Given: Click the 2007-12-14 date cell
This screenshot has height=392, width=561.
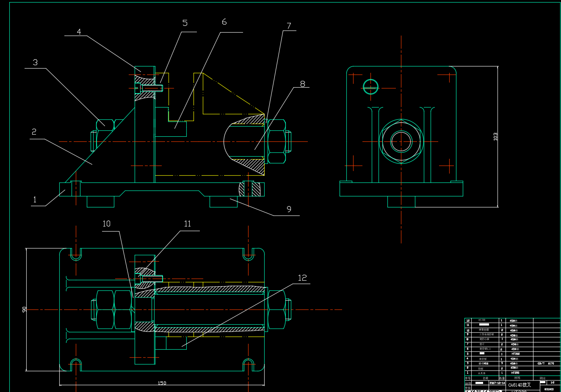Looking at the screenshot, I should pos(497,383).
